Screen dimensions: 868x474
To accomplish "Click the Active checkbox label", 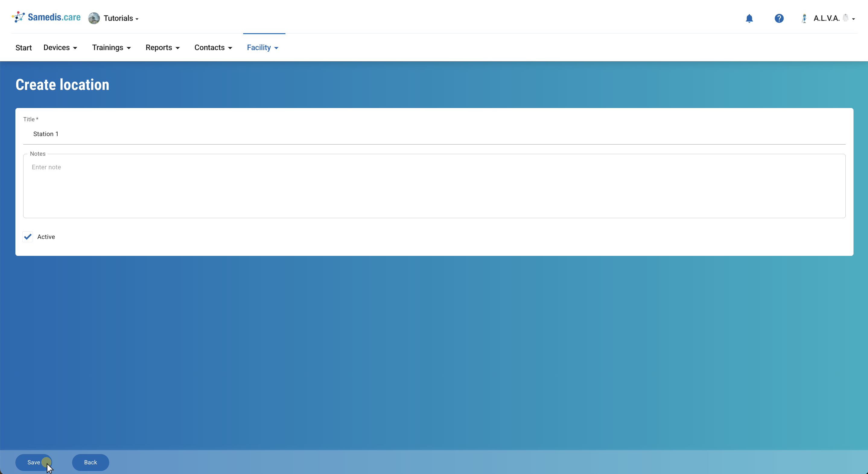I will [46, 237].
